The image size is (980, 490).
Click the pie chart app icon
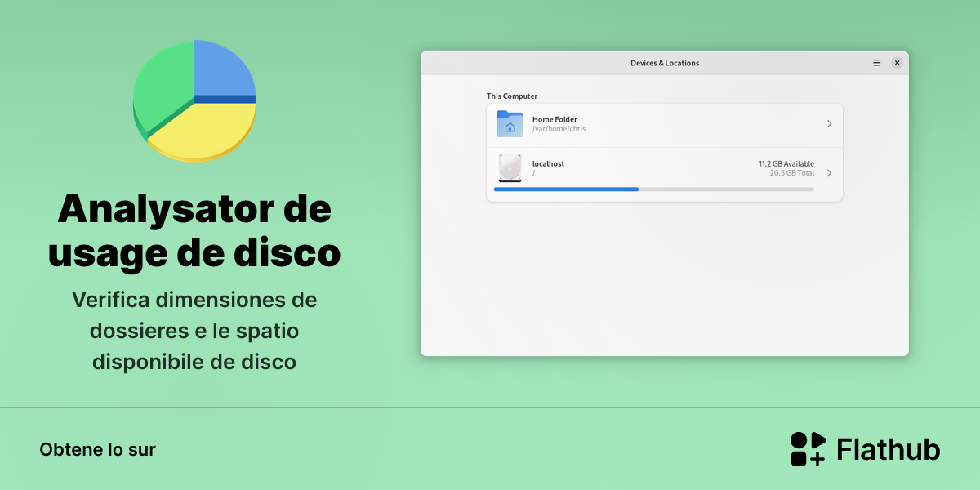(x=194, y=100)
